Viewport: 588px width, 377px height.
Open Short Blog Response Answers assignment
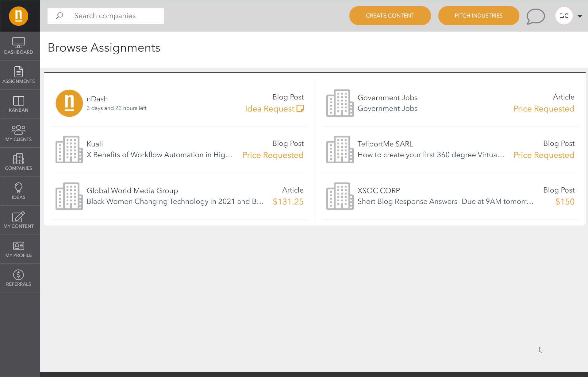[x=446, y=201]
